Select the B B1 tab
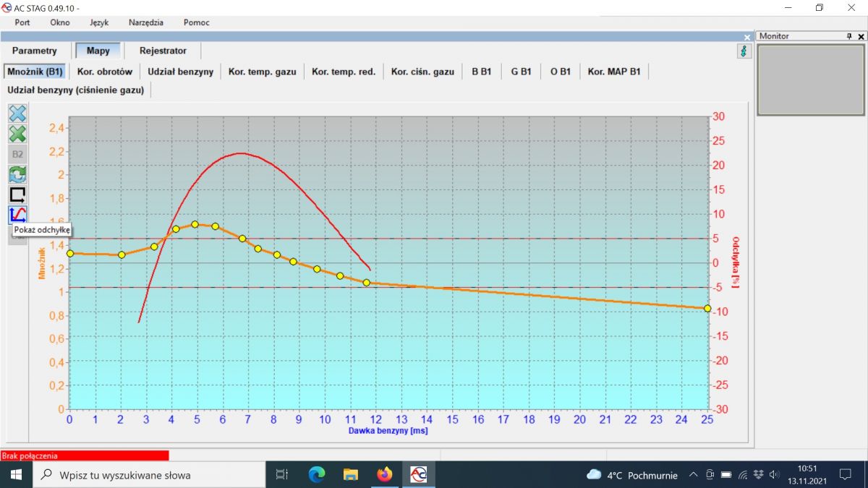Viewport: 868px width, 488px height. [x=481, y=72]
